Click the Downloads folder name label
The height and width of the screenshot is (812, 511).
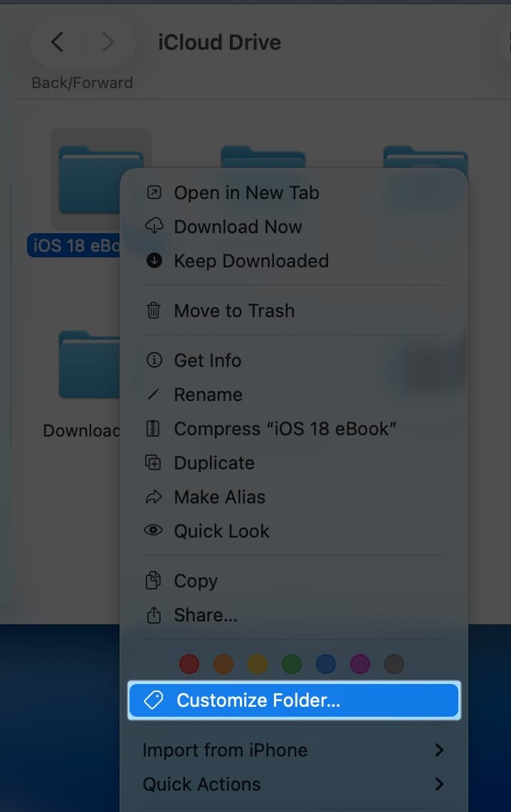(x=81, y=430)
